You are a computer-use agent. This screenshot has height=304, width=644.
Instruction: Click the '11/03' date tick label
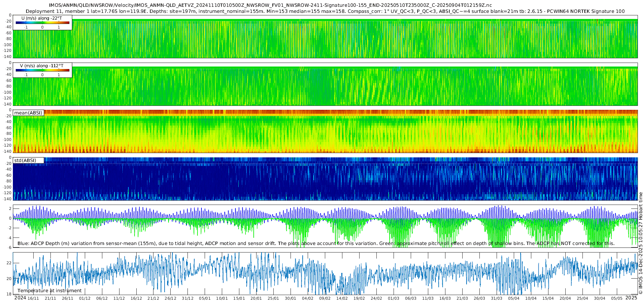[428, 298]
